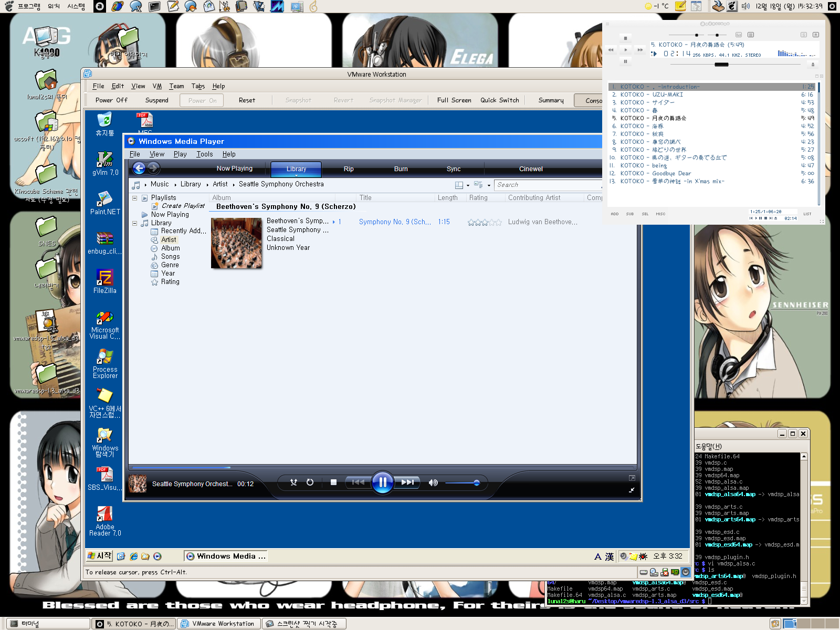Viewport: 840px width, 630px height.
Task: Toggle the Audacious equalizer button
Action: point(739,35)
